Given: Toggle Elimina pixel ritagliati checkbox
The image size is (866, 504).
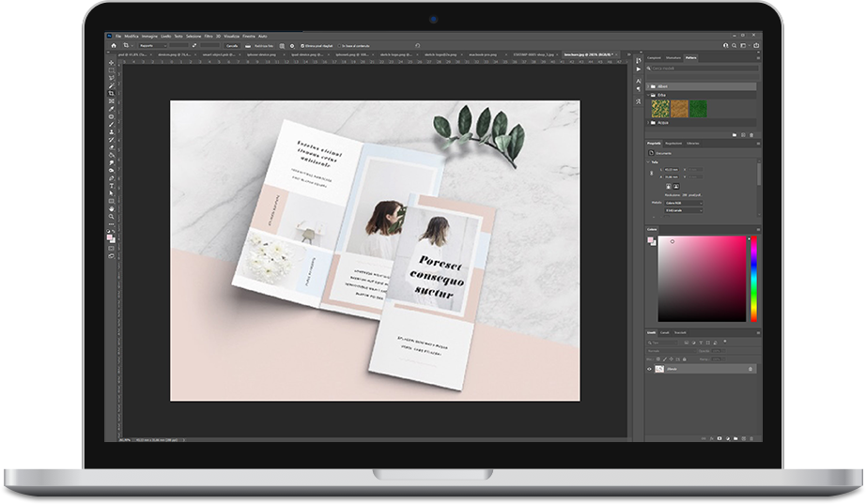Looking at the screenshot, I should 302,46.
